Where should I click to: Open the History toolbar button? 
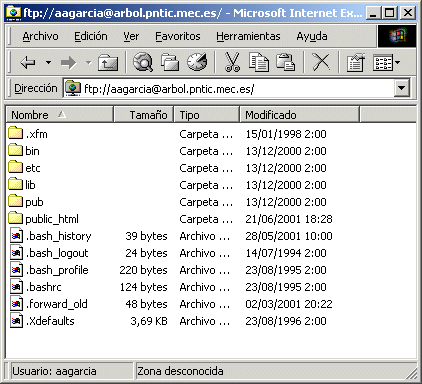click(197, 62)
